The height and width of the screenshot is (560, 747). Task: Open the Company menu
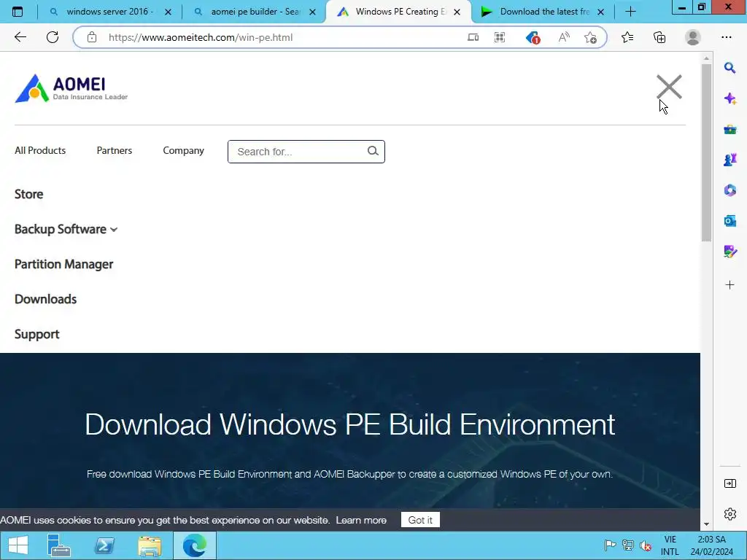(x=183, y=150)
